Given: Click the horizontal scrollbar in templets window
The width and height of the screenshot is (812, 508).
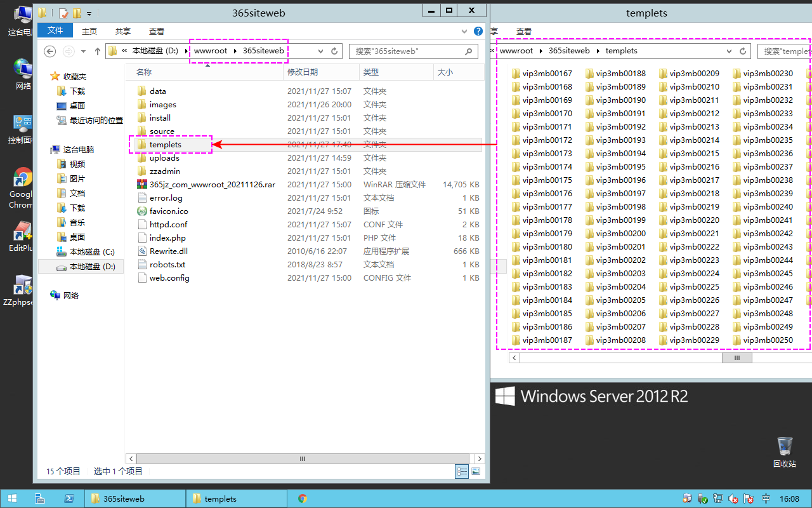Looking at the screenshot, I should [737, 358].
